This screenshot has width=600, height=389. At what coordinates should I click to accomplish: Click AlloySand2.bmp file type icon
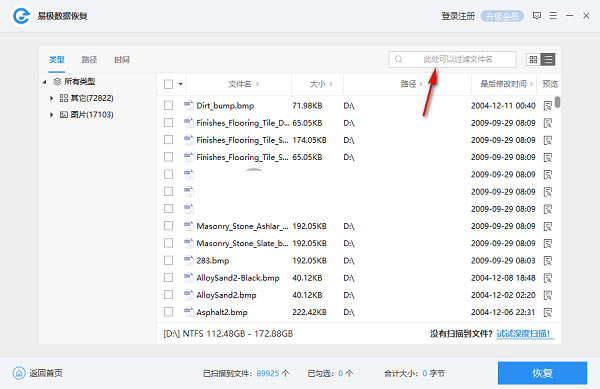(189, 295)
